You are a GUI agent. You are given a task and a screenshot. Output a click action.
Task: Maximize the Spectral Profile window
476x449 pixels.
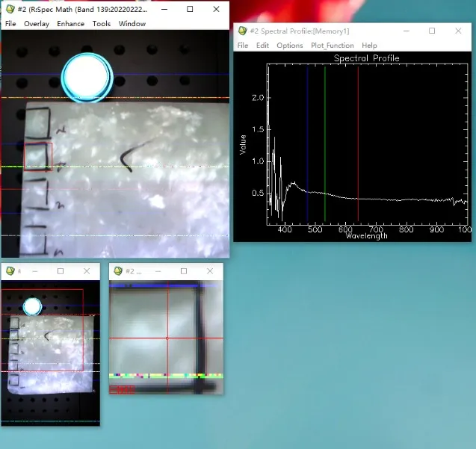[x=432, y=31]
